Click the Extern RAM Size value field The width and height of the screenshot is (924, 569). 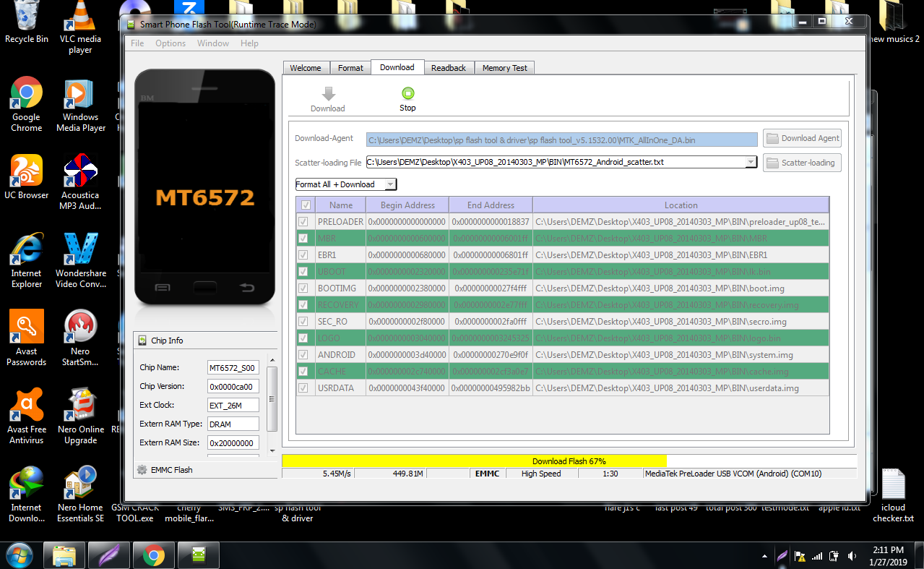pos(233,443)
